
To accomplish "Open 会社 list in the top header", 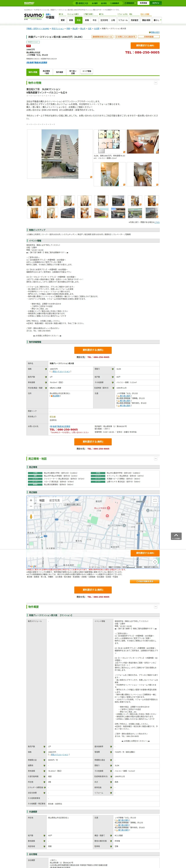I will [x=104, y=3].
